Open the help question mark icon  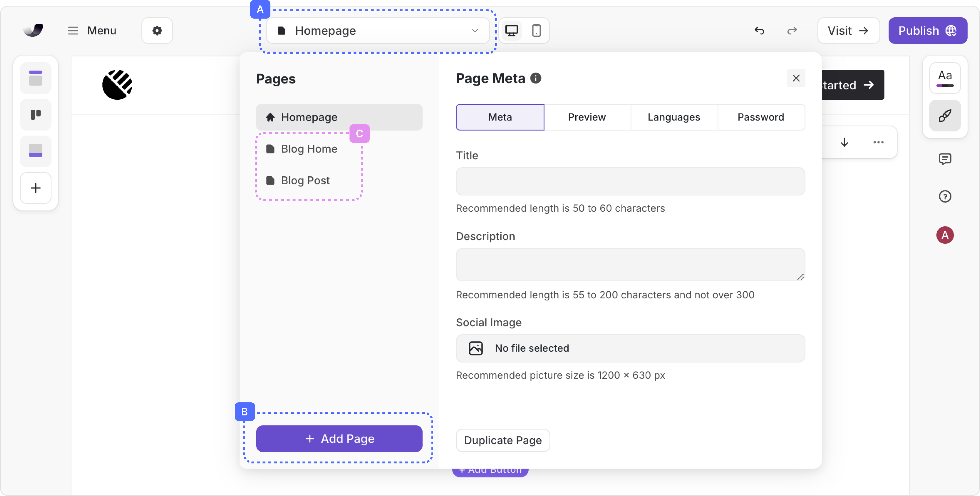coord(945,196)
